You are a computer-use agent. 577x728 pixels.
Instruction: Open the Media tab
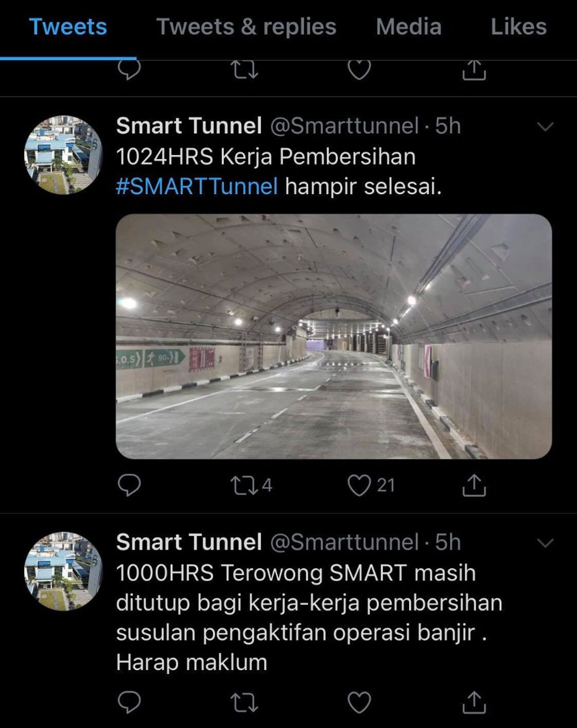click(409, 27)
